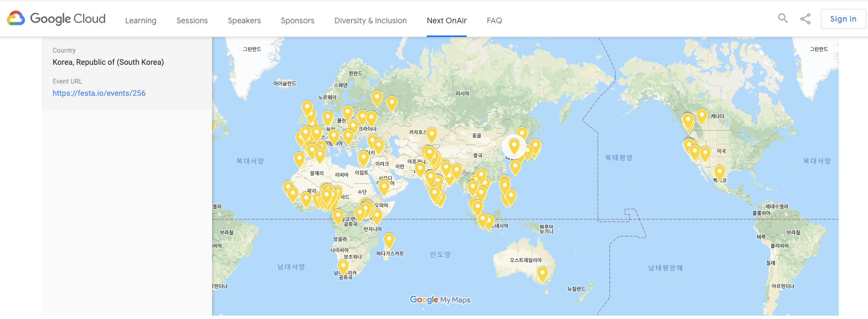Click the 아르헨티나 label on the right

pos(783,286)
